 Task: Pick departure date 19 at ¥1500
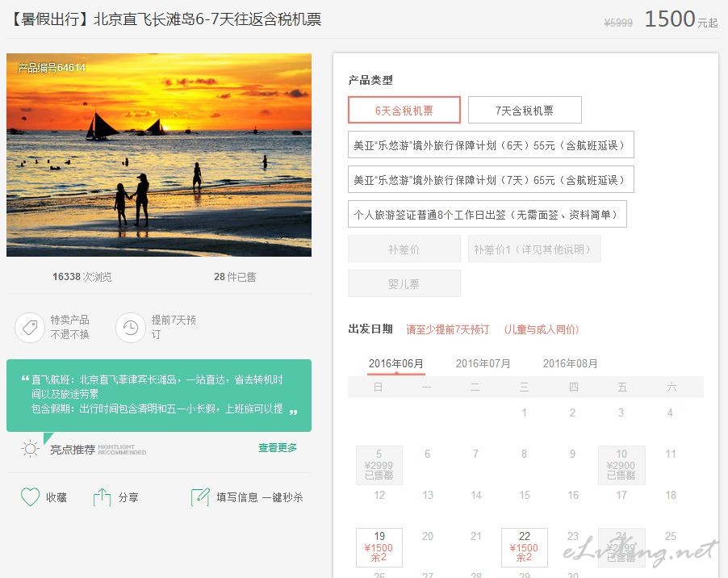pyautogui.click(x=379, y=547)
